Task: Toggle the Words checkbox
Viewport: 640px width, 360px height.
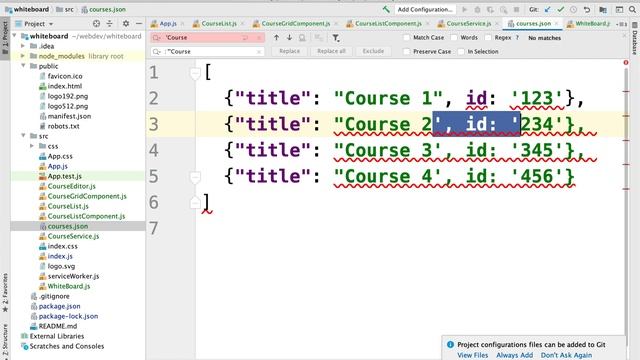Action: 454,38
